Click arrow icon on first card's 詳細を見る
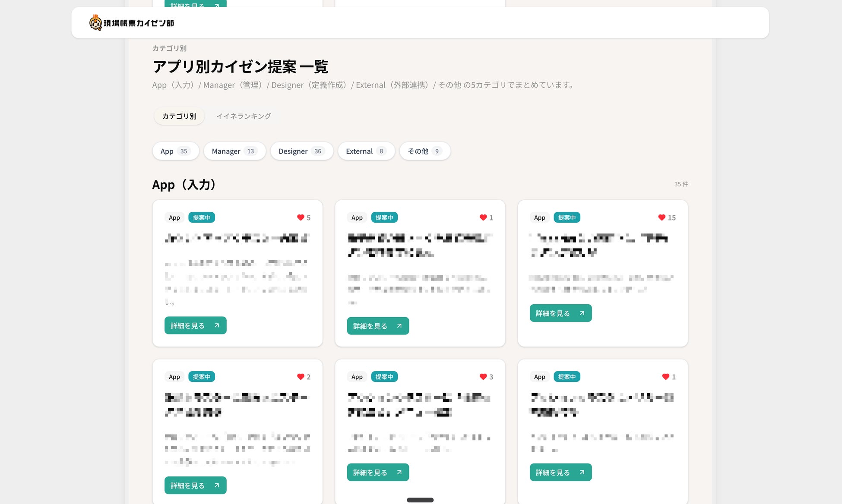Viewport: 842px width, 504px height. 217,325
